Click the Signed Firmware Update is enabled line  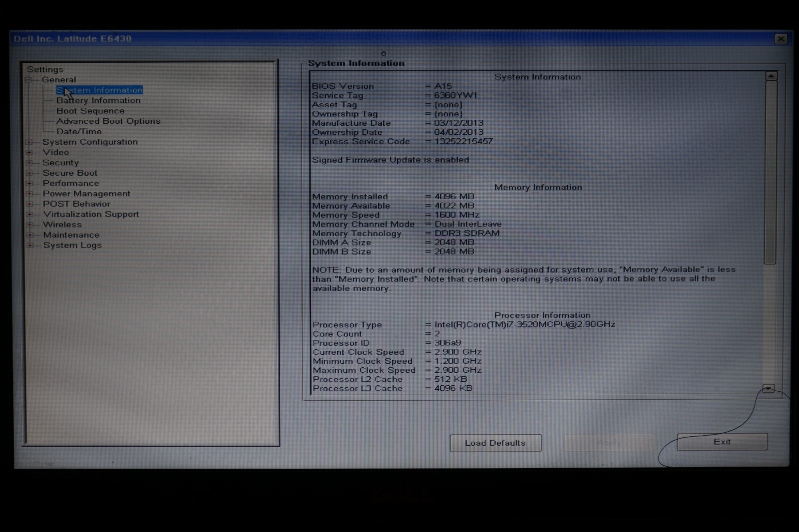[391, 160]
